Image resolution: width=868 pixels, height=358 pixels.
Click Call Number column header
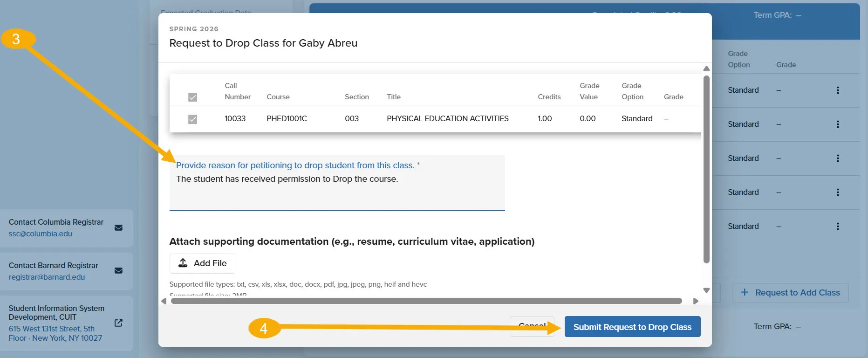(238, 91)
